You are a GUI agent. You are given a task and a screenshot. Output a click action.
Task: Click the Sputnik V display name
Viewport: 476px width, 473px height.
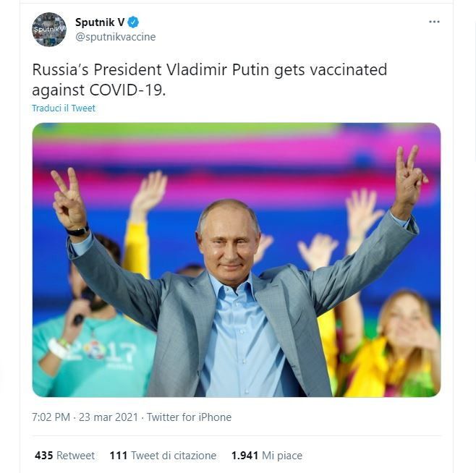[x=100, y=22]
